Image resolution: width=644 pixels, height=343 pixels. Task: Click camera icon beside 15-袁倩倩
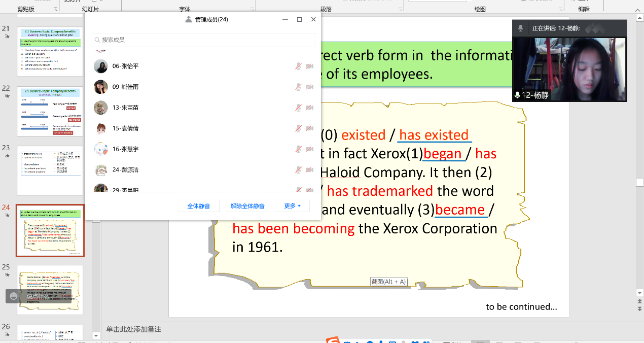click(310, 128)
